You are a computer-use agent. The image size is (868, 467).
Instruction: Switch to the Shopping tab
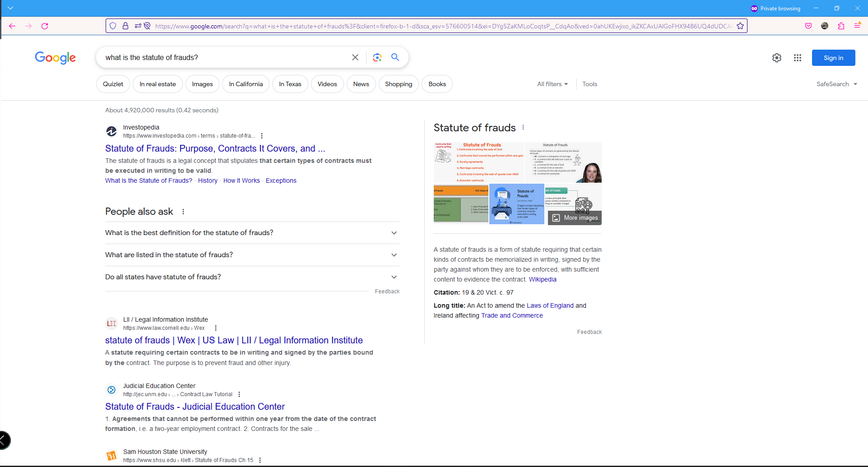click(x=399, y=84)
